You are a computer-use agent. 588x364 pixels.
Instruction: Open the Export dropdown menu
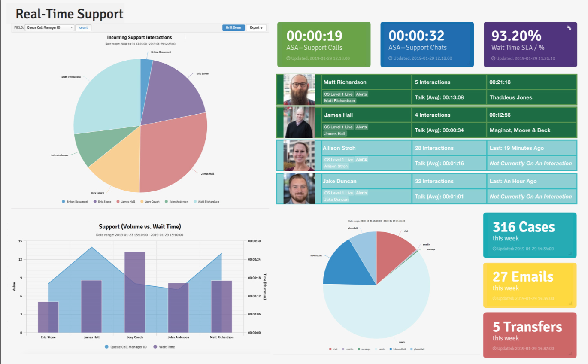[256, 27]
